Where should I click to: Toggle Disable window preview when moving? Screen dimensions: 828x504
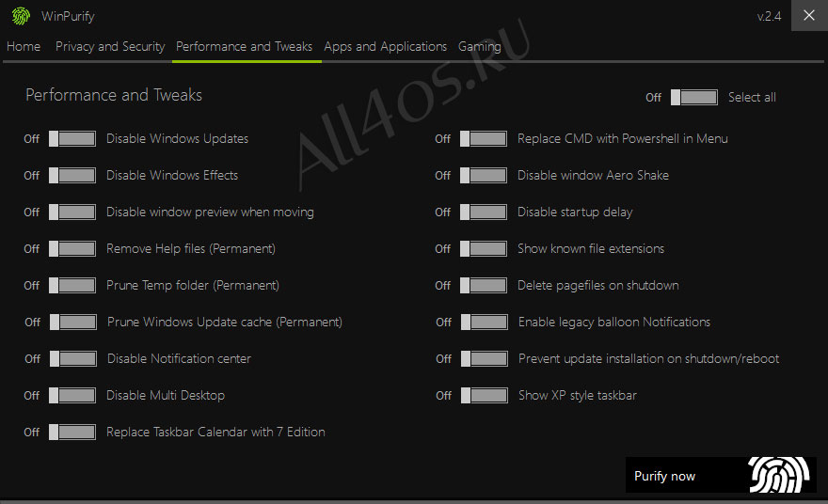click(72, 213)
